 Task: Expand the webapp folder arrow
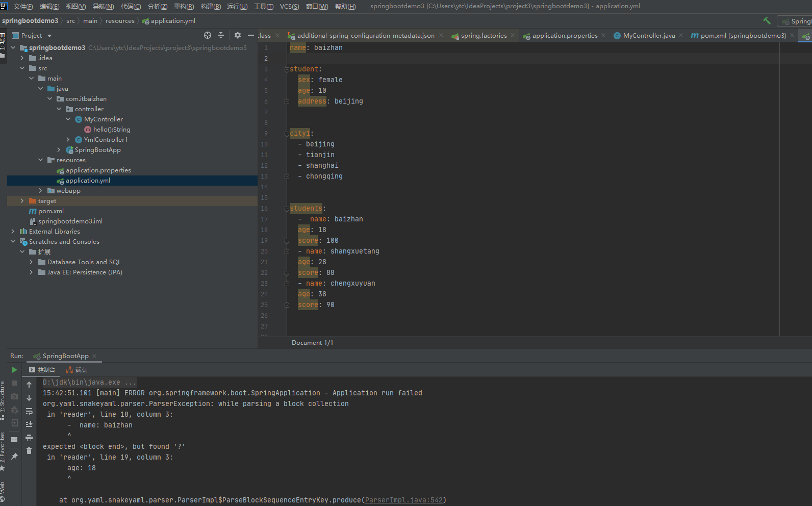(x=40, y=191)
